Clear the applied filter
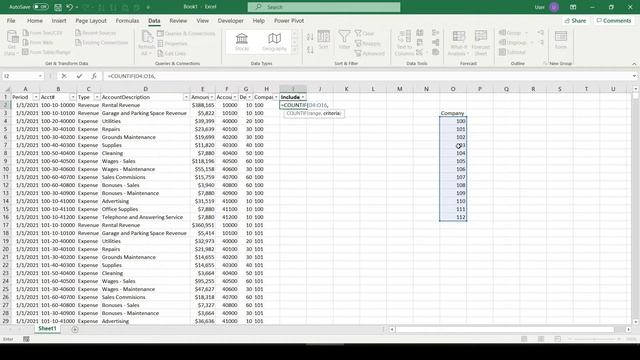Image resolution: width=640 pixels, height=360 pixels. click(364, 33)
